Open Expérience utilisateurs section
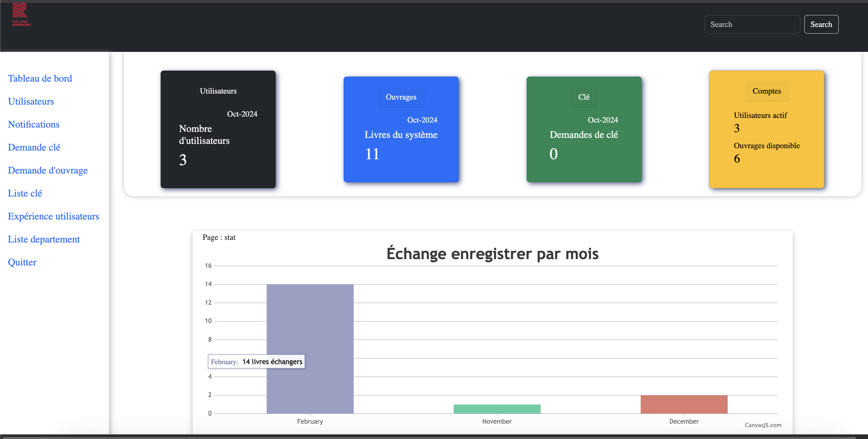Screen dimensions: 868x439 (53, 216)
